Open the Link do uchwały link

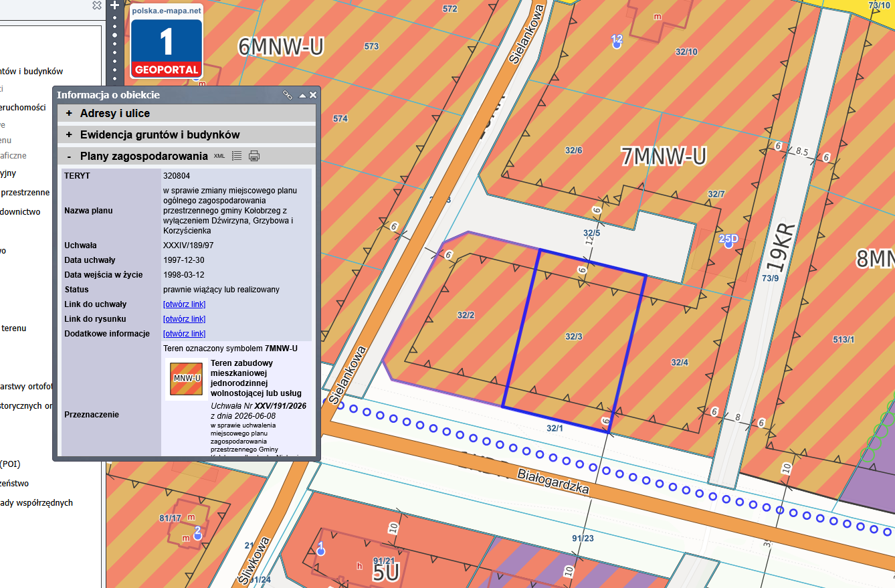coord(184,304)
